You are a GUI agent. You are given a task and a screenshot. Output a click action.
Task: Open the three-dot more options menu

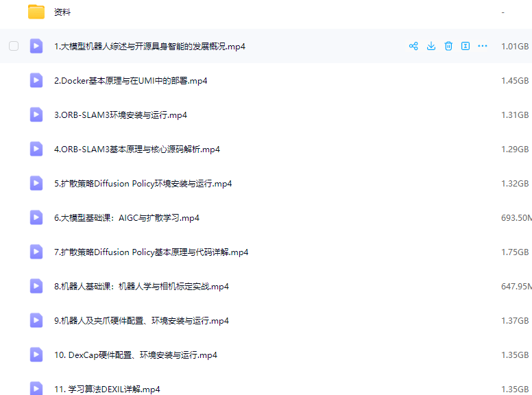[483, 46]
